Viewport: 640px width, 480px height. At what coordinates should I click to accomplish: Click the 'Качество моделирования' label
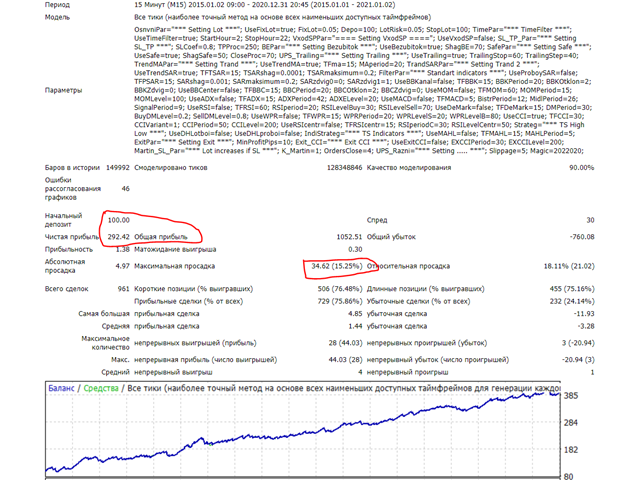pyautogui.click(x=409, y=167)
